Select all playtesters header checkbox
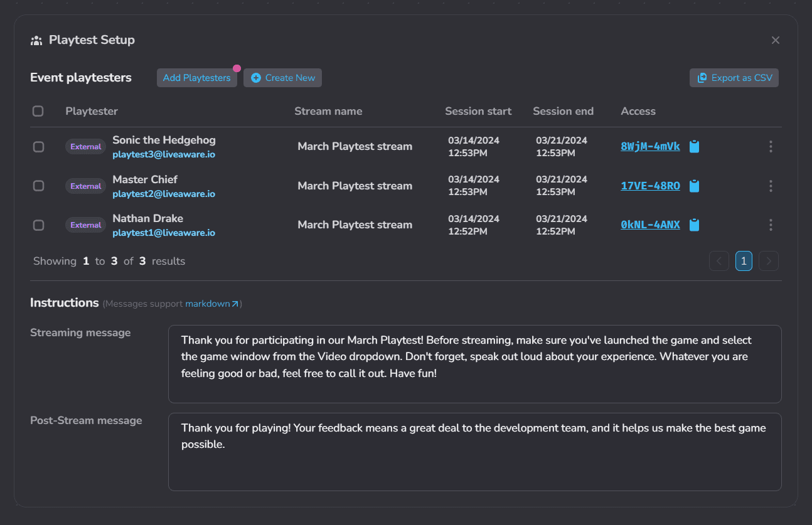Viewport: 812px width, 525px height. (x=38, y=111)
